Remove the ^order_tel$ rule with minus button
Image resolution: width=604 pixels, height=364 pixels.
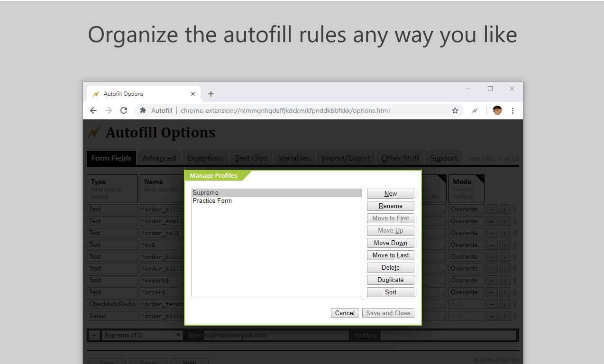(493, 233)
